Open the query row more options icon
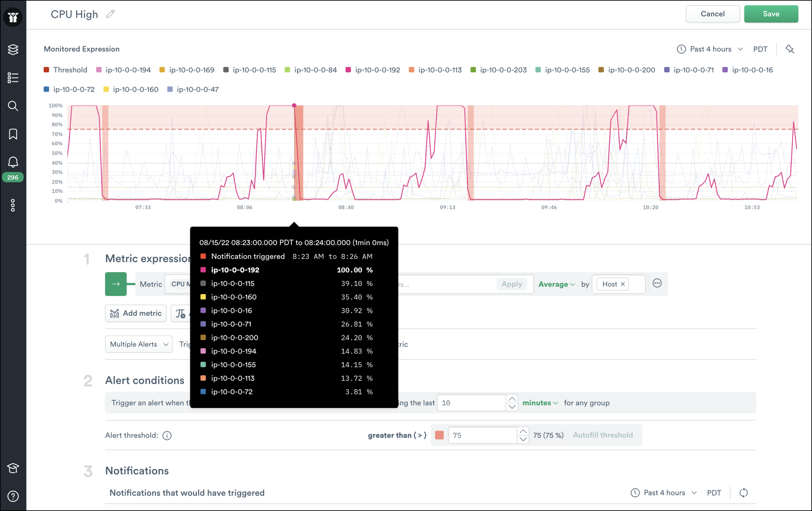The height and width of the screenshot is (511, 812). (657, 283)
